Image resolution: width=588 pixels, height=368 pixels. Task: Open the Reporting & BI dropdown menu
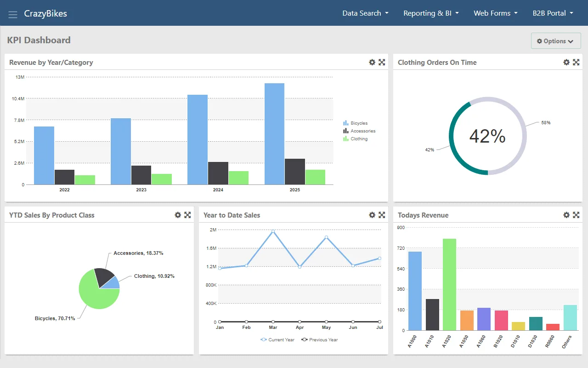point(431,13)
